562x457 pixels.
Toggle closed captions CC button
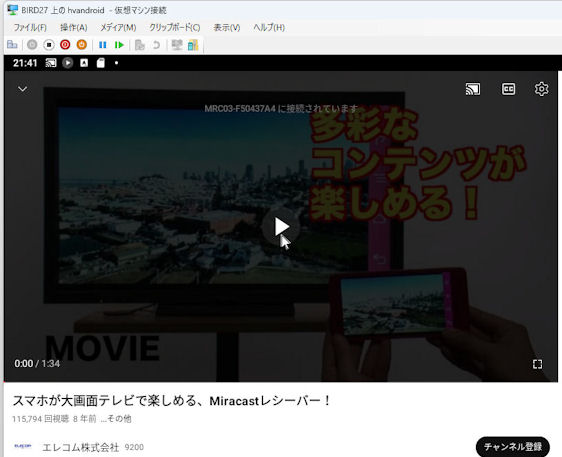508,89
